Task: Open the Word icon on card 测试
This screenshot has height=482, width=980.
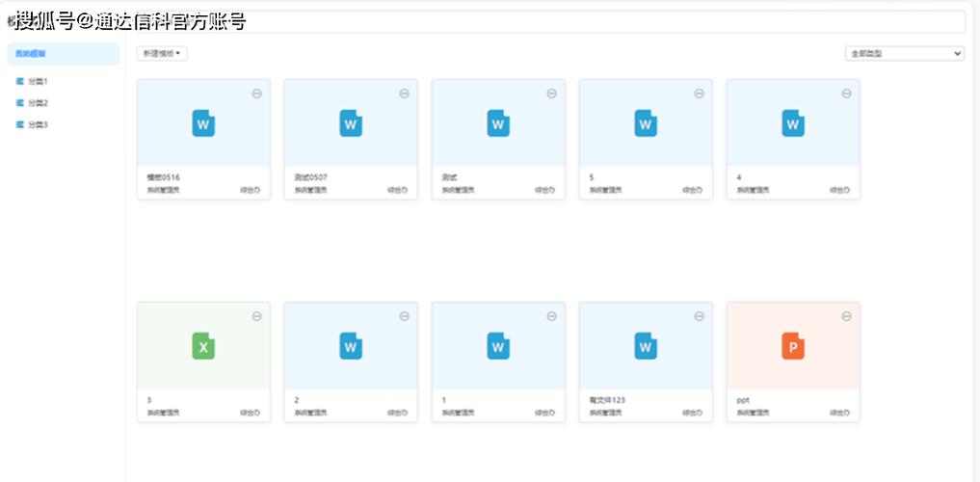Action: tap(498, 123)
